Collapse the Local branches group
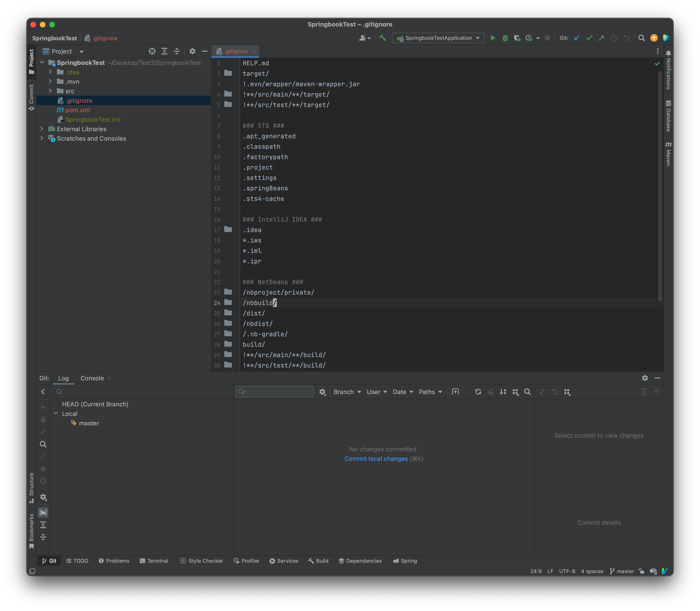Viewport: 700px width, 611px height. [x=56, y=413]
